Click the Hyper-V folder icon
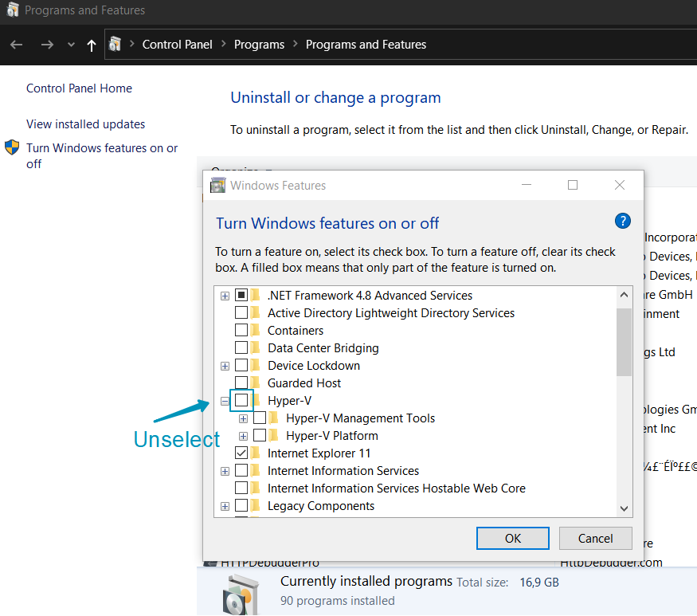This screenshot has width=697, height=616. pyautogui.click(x=256, y=400)
